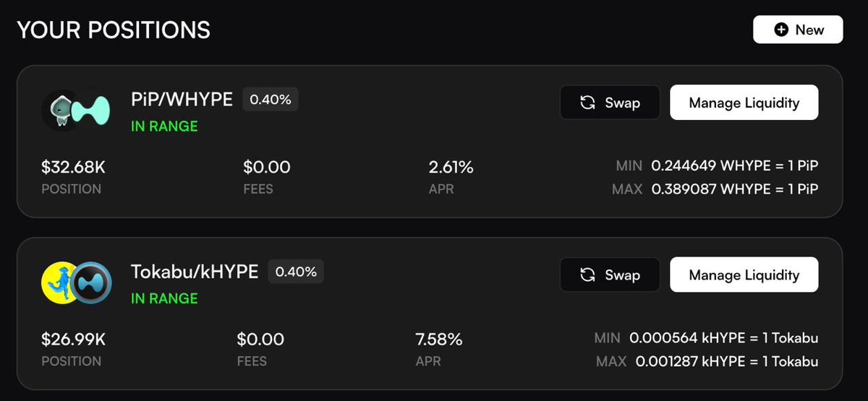Open Manage Liquidity for PiP/WHYPE
The width and height of the screenshot is (868, 401).
(744, 103)
